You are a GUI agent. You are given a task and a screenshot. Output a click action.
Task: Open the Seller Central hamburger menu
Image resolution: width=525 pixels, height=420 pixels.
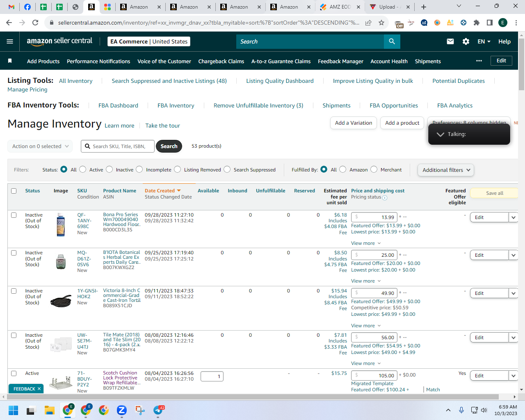coord(10,41)
